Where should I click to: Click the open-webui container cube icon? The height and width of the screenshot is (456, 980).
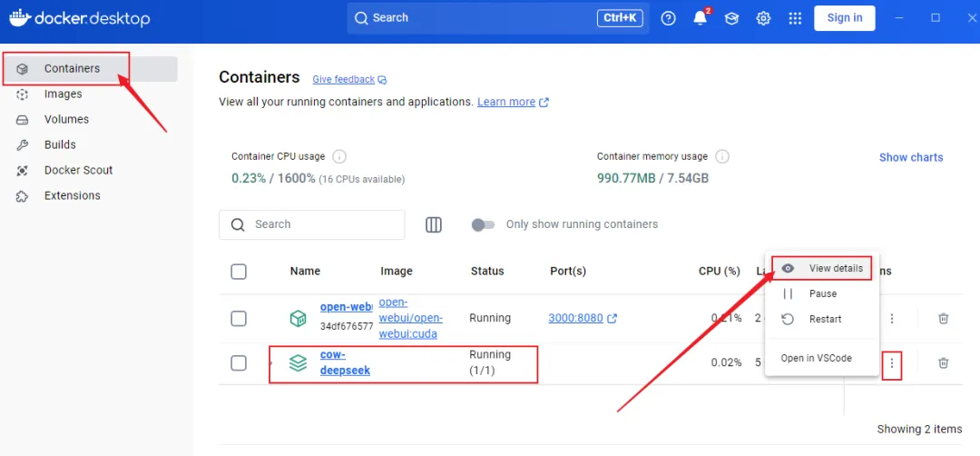click(299, 319)
